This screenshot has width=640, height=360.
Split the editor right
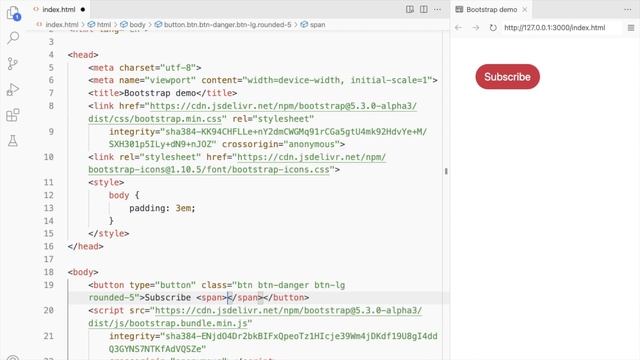424,9
